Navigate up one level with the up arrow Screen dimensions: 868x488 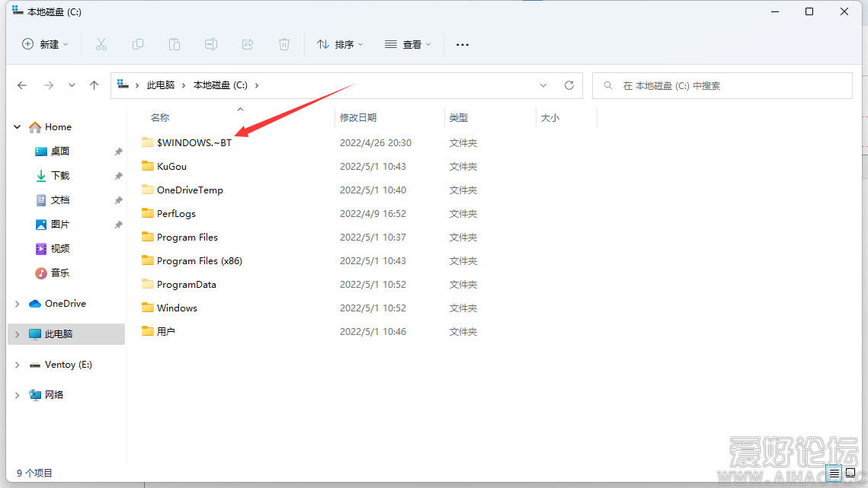click(x=94, y=85)
